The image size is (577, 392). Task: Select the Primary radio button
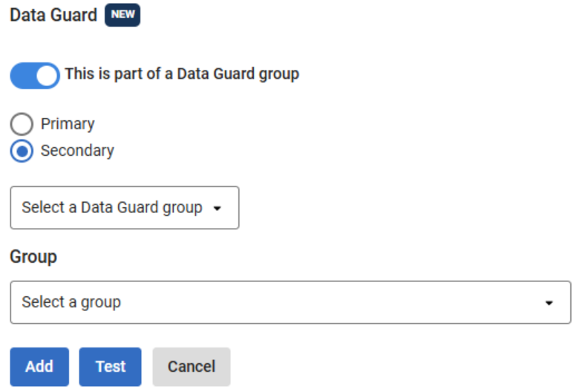pyautogui.click(x=22, y=124)
